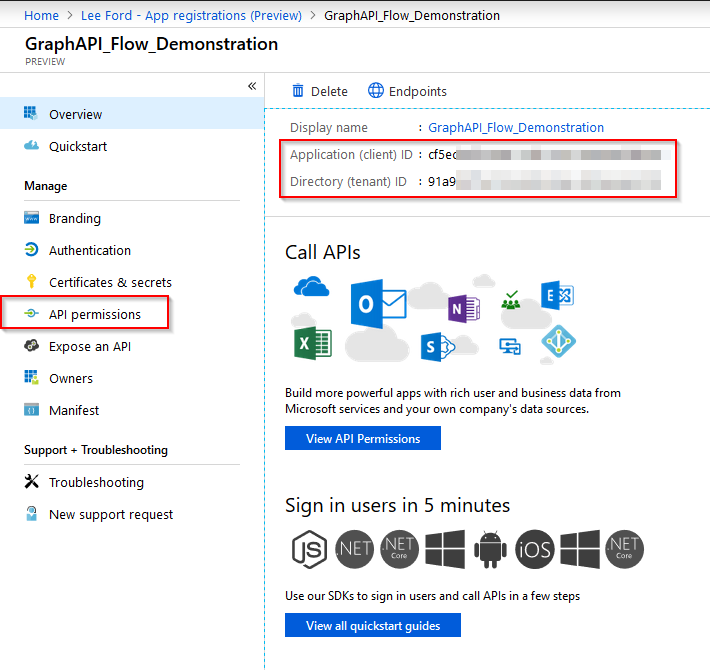Screen dimensions: 710x670
Task: Click the Manage section heading
Action: [x=46, y=186]
